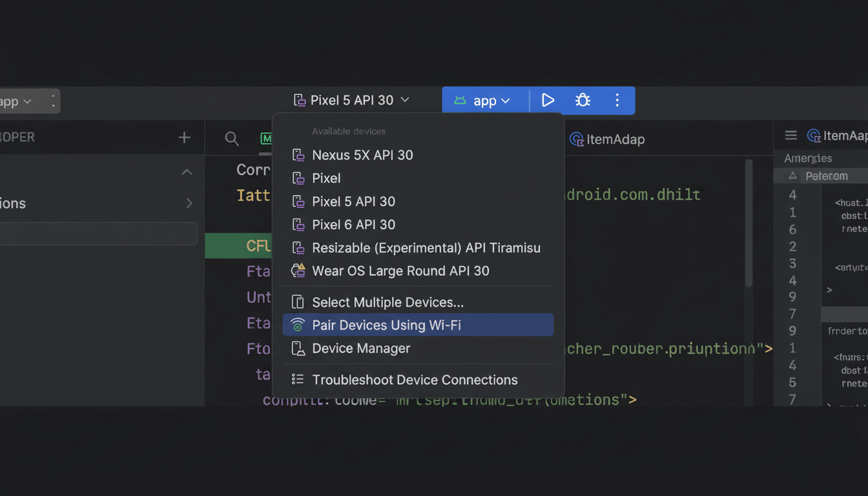Click the search magnifier icon
The height and width of the screenshot is (496, 868).
[232, 138]
